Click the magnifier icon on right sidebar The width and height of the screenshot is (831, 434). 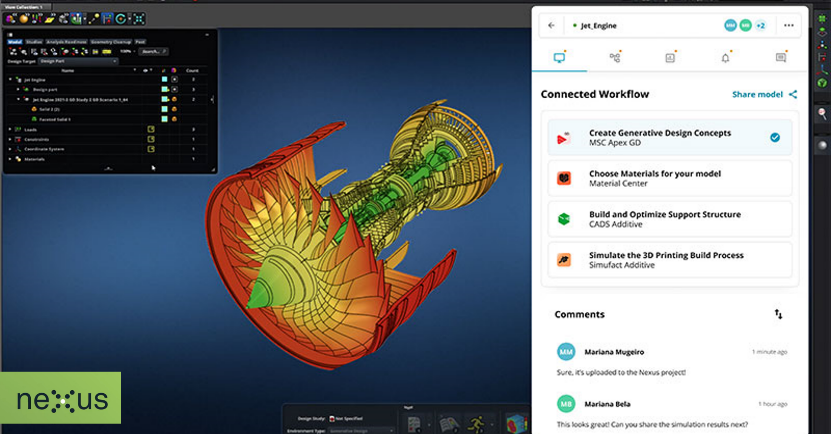pos(822,113)
